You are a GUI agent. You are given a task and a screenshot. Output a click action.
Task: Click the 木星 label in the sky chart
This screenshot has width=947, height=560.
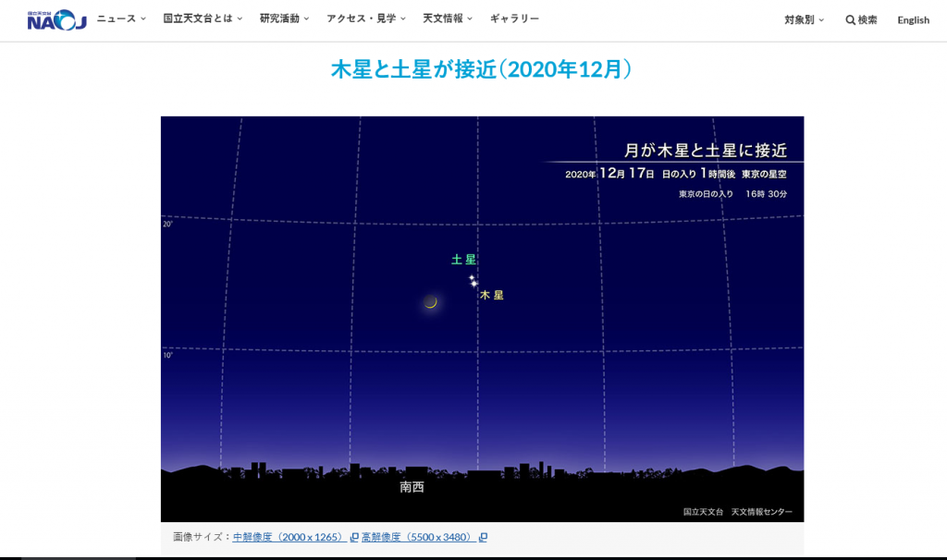tap(492, 295)
